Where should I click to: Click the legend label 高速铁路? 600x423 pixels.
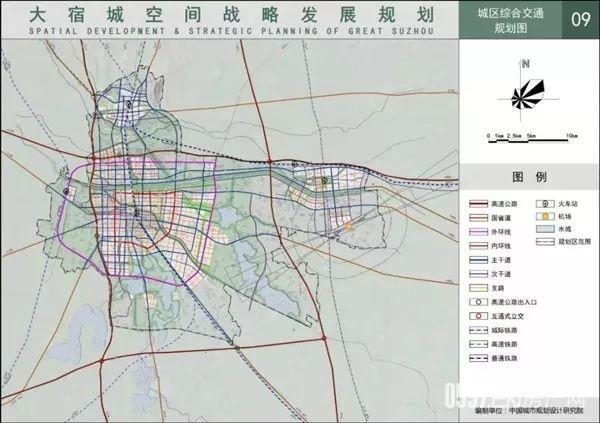(x=504, y=344)
